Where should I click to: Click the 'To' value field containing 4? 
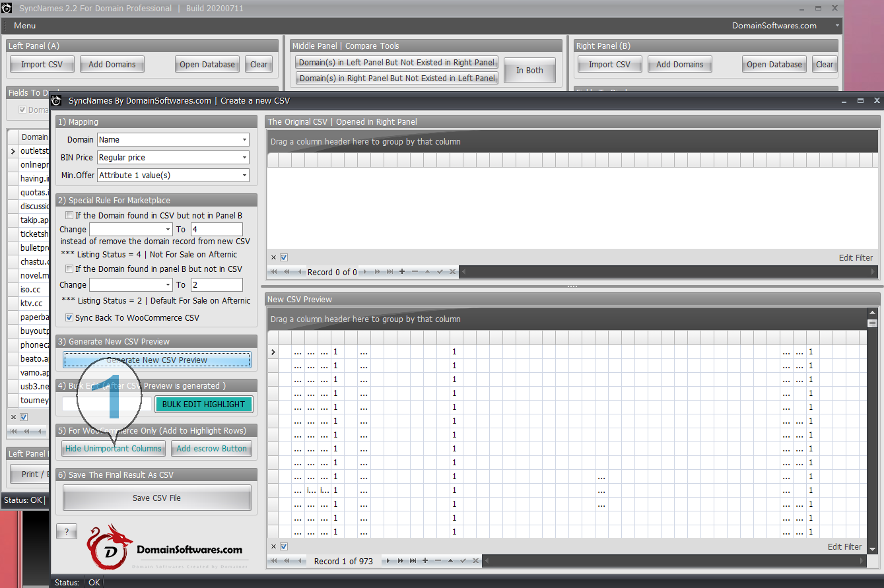pyautogui.click(x=217, y=230)
